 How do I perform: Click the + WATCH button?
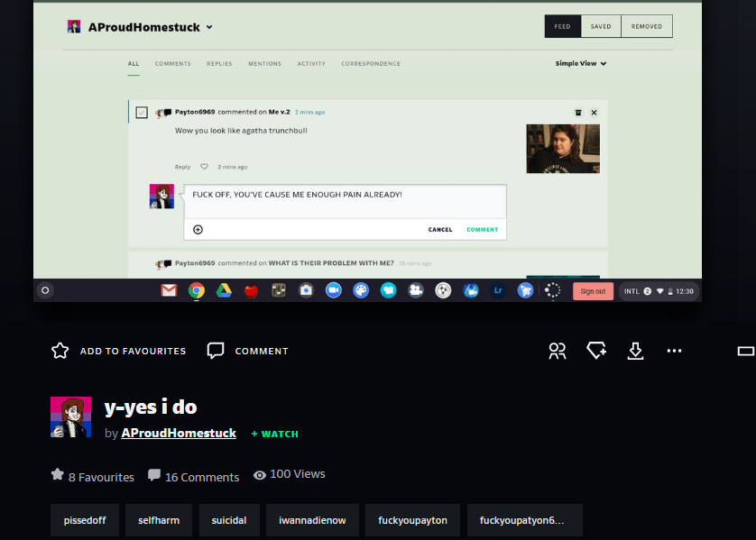click(275, 434)
